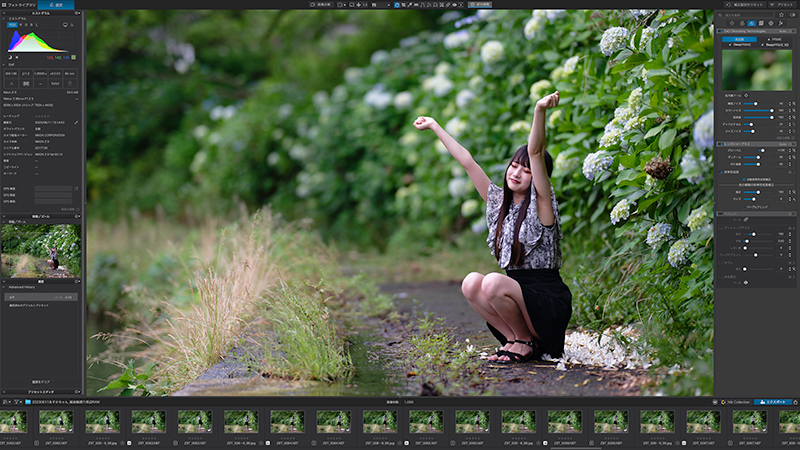
Task: Click the metadata edit pencil icon
Action: click(76, 122)
